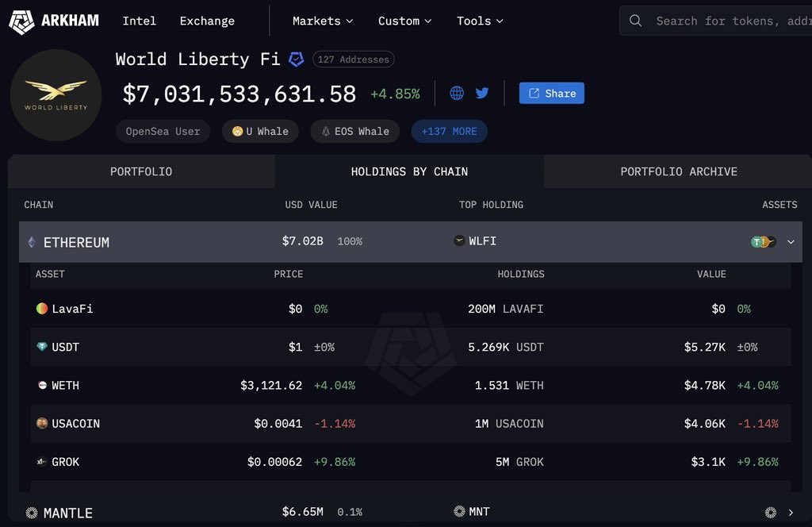Focus the token search input field
812x527 pixels.
pos(730,21)
